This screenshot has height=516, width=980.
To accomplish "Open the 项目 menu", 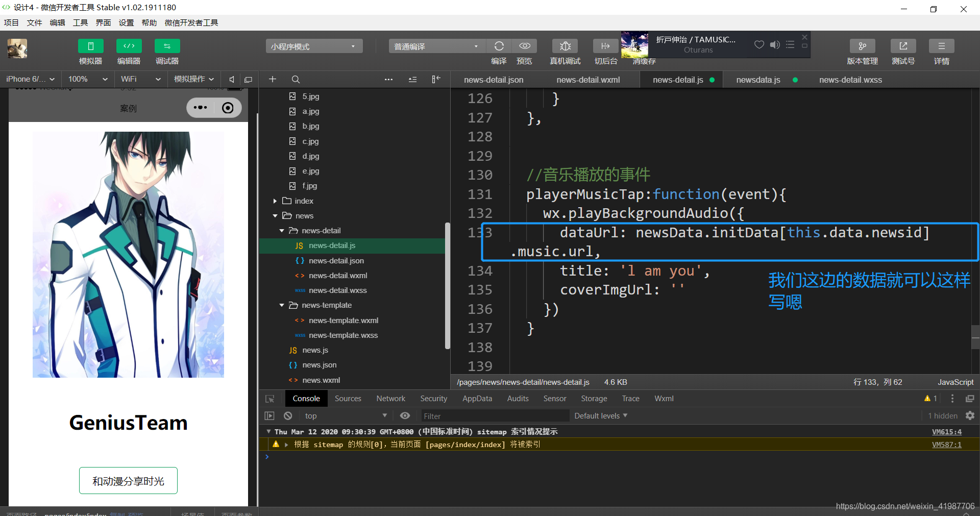I will (11, 22).
